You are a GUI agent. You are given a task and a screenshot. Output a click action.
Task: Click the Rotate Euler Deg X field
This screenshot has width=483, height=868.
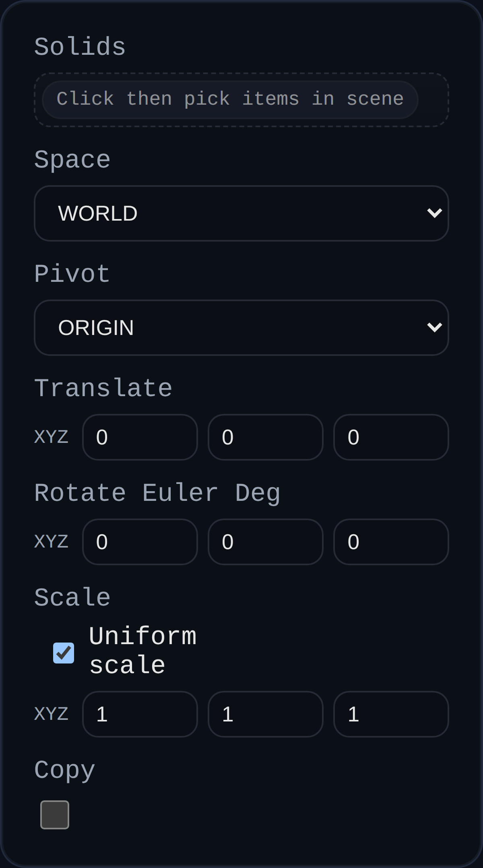(x=140, y=541)
